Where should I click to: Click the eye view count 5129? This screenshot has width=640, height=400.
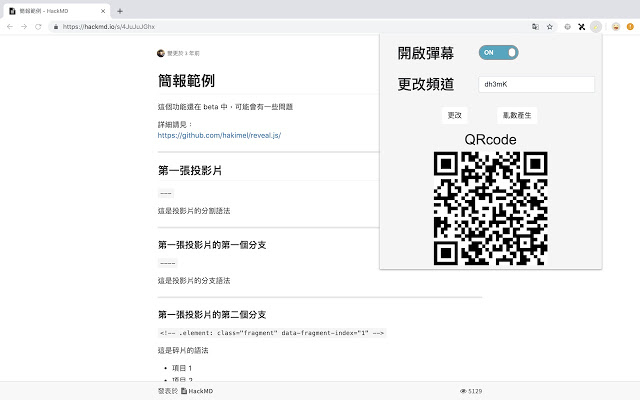[x=471, y=391]
